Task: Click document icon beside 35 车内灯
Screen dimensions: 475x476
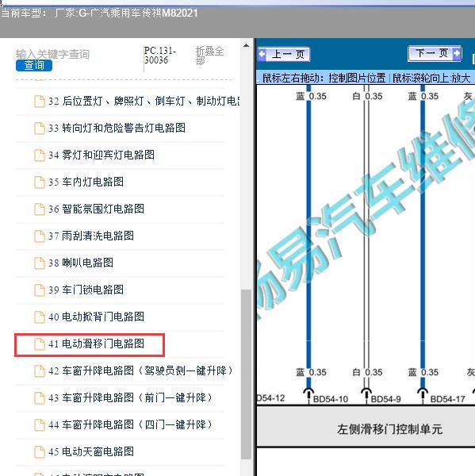Action: tap(40, 182)
